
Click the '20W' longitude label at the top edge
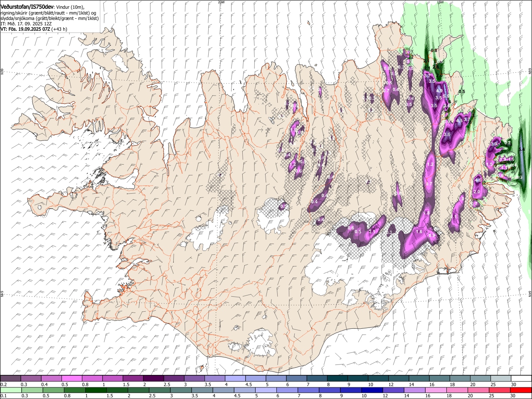point(221,2)
